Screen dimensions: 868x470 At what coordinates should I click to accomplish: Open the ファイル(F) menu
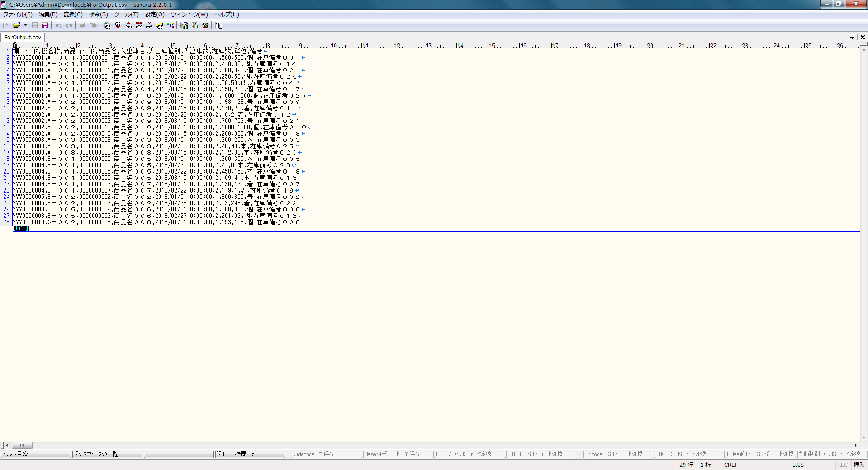18,14
